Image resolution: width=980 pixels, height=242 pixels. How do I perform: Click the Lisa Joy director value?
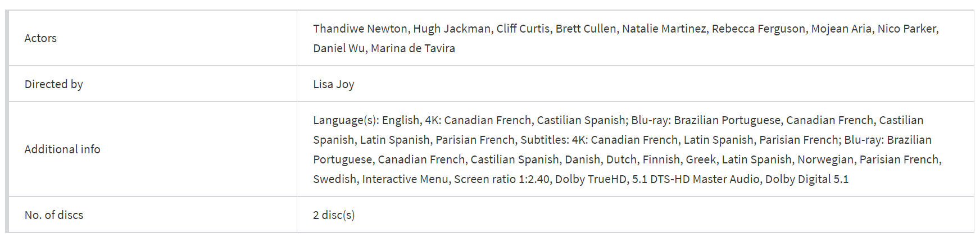pyautogui.click(x=333, y=84)
